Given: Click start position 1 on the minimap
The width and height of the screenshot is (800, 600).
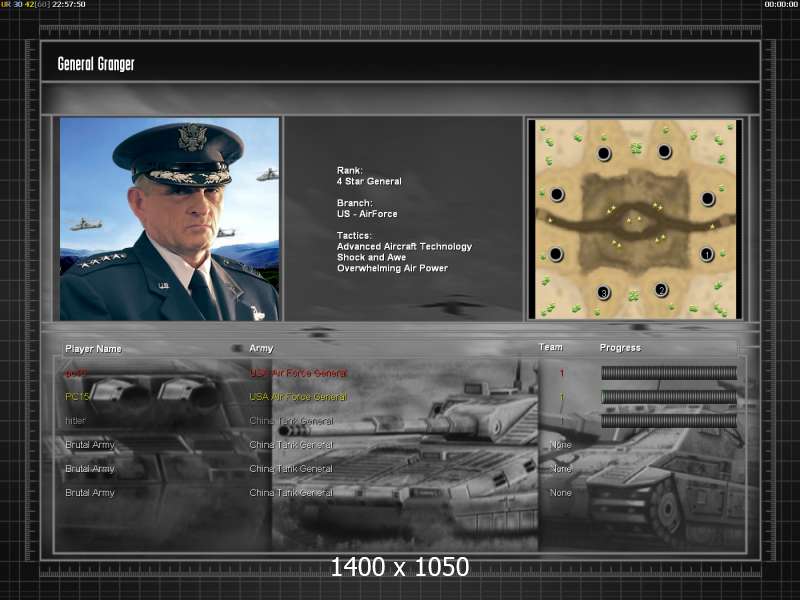Looking at the screenshot, I should tap(706, 255).
